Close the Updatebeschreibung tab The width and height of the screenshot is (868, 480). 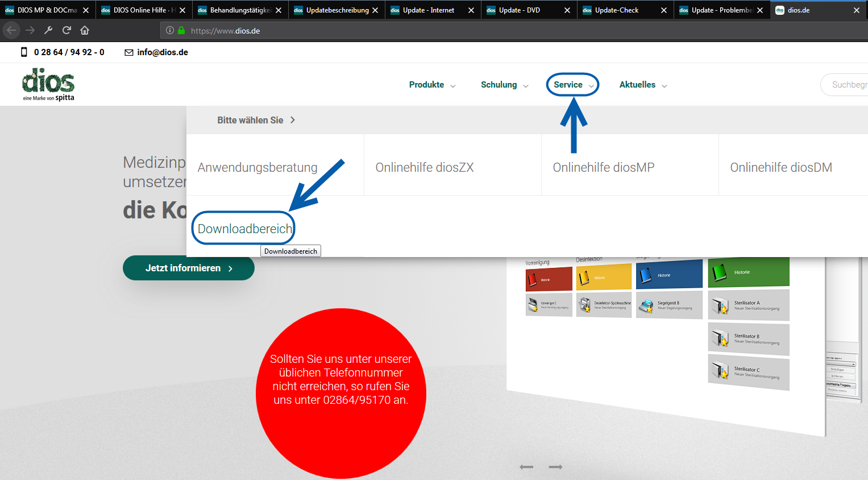coord(375,10)
